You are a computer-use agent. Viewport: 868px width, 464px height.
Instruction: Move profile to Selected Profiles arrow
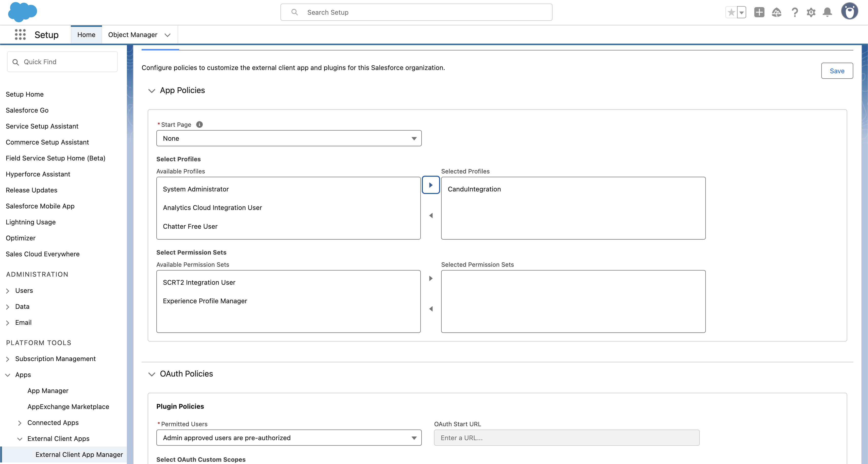431,185
